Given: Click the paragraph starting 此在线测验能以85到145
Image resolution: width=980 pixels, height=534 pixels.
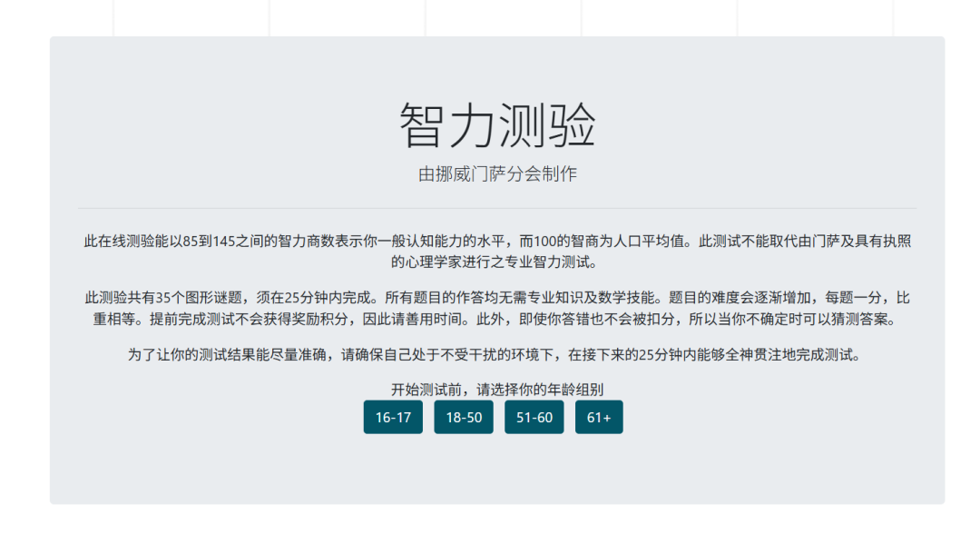Looking at the screenshot, I should tap(497, 252).
